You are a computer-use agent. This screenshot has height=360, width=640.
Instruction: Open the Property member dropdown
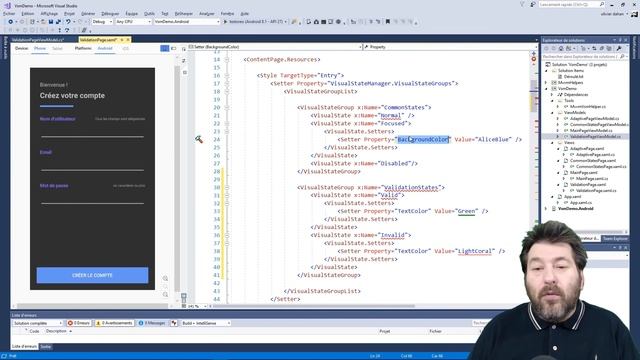tap(450, 47)
